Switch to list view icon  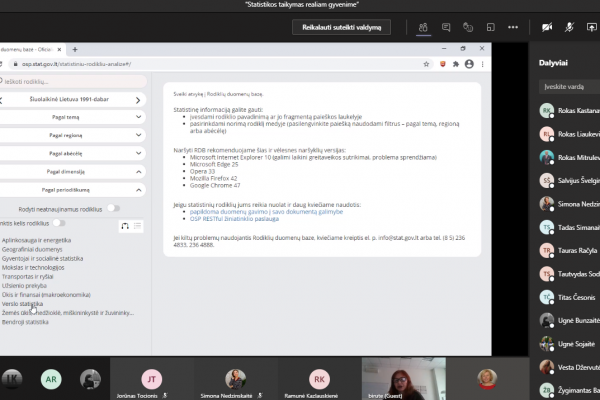(137, 226)
